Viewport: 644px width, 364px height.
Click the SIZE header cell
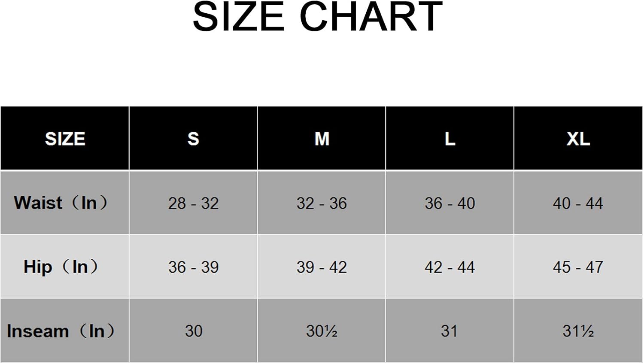tap(65, 139)
